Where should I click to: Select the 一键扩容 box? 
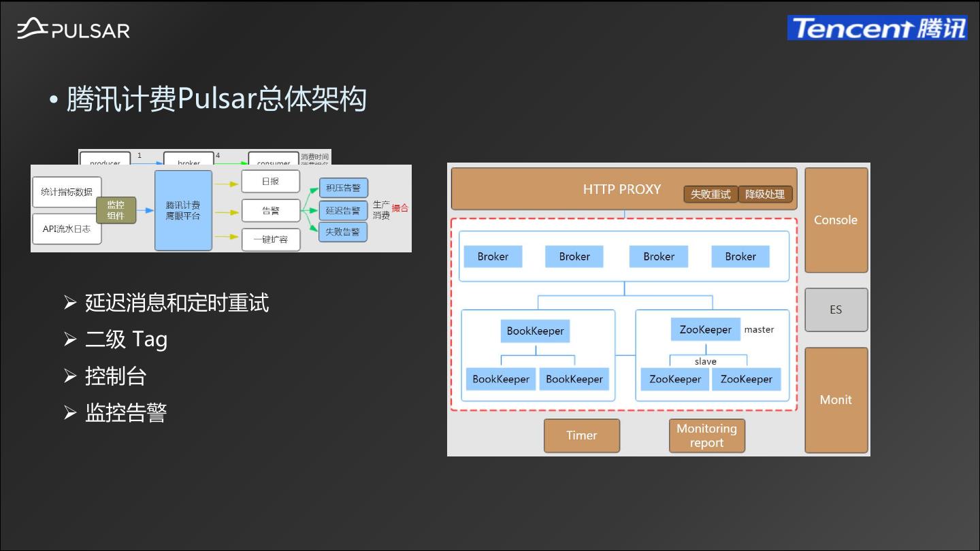coord(270,239)
